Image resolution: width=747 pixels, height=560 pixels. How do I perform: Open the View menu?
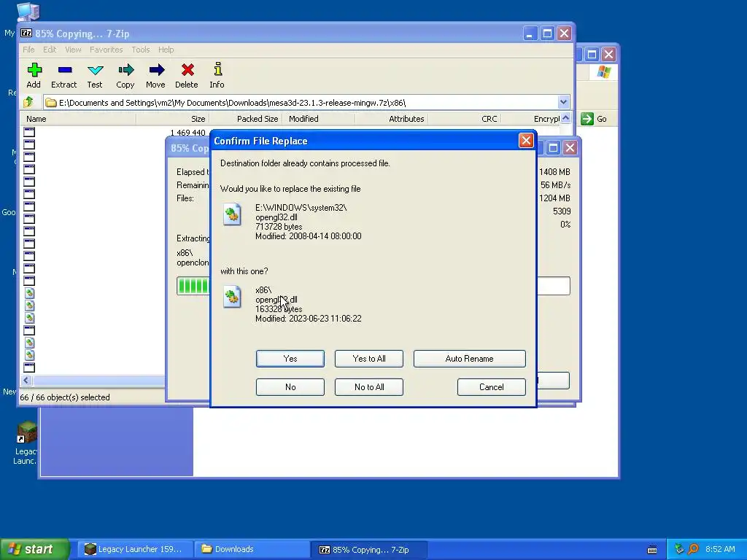[73, 50]
